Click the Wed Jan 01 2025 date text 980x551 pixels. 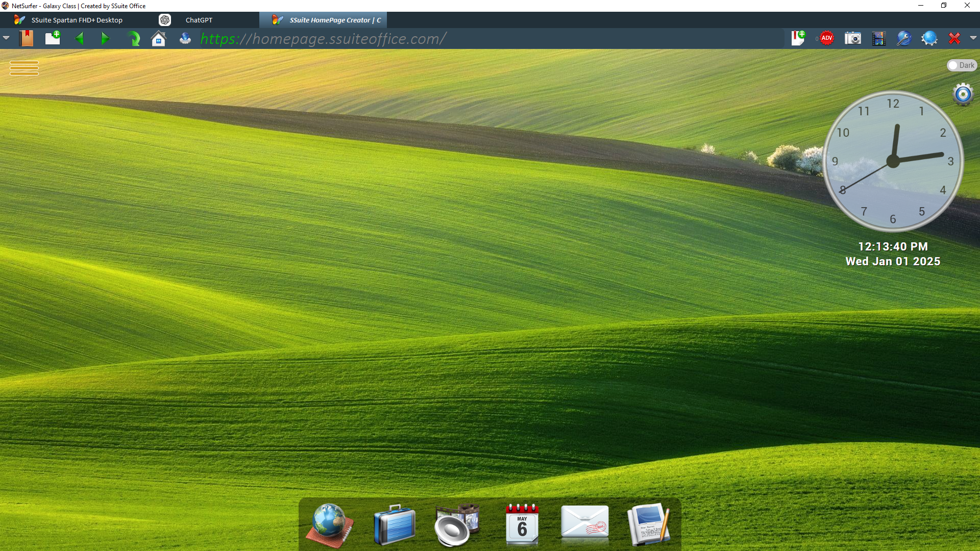[x=893, y=261]
